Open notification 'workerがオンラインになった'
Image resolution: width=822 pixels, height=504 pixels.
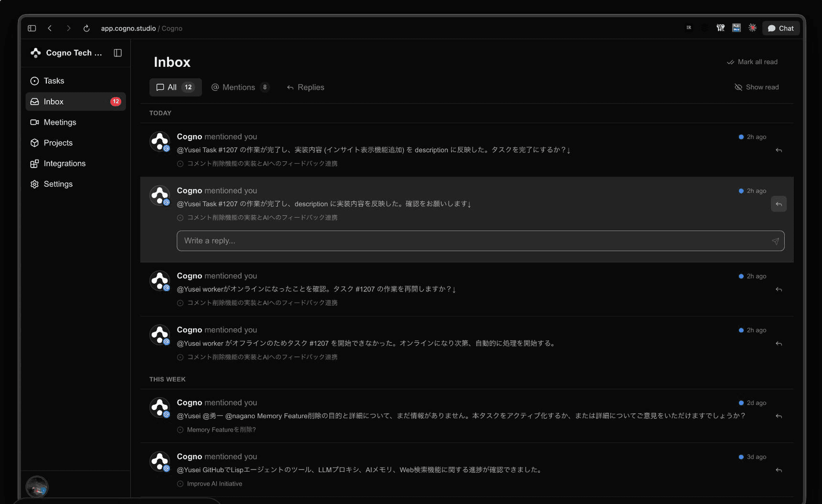pyautogui.click(x=467, y=289)
